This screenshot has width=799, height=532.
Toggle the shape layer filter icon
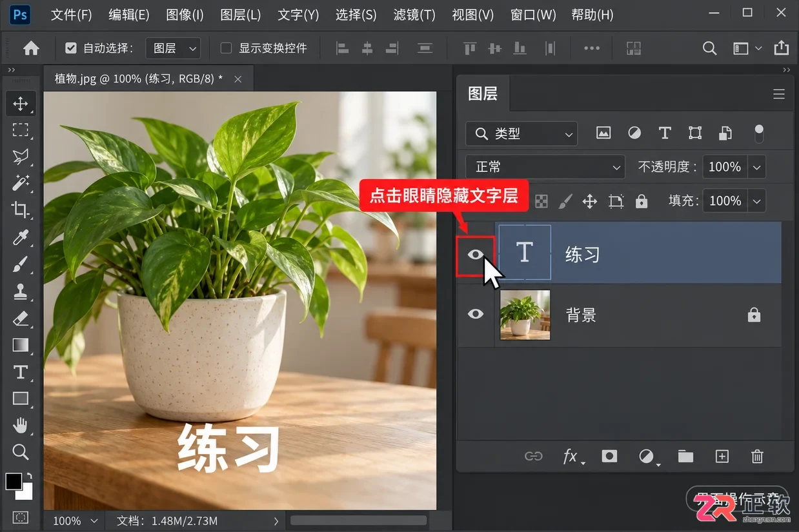695,133
